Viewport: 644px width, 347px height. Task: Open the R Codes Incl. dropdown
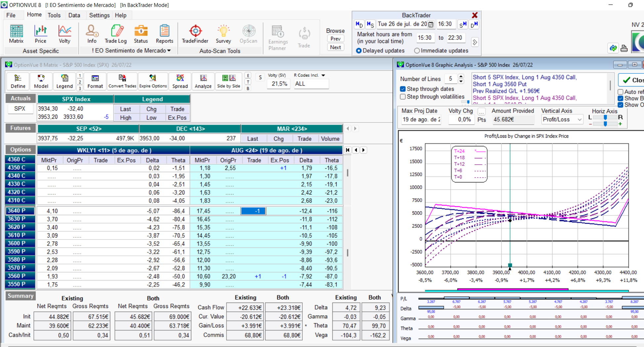point(323,75)
